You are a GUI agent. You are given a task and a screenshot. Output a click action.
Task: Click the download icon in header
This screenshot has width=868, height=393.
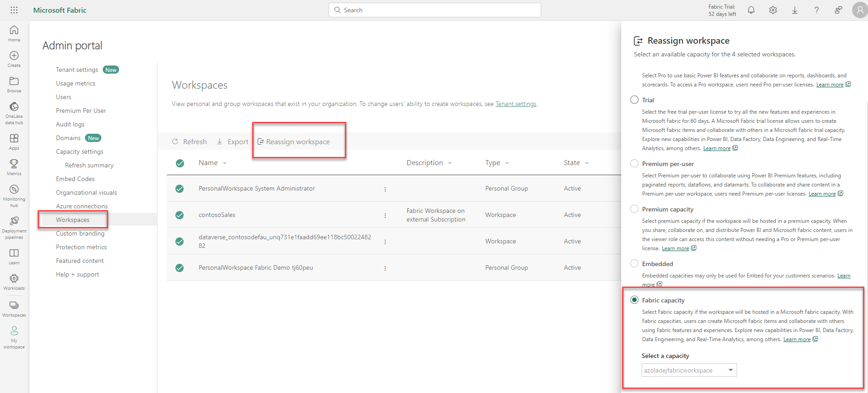[x=795, y=10]
